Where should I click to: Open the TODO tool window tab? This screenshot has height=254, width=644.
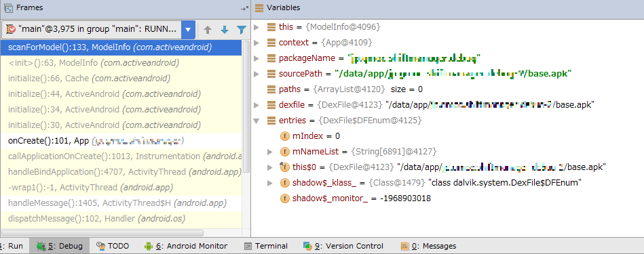[x=113, y=247]
